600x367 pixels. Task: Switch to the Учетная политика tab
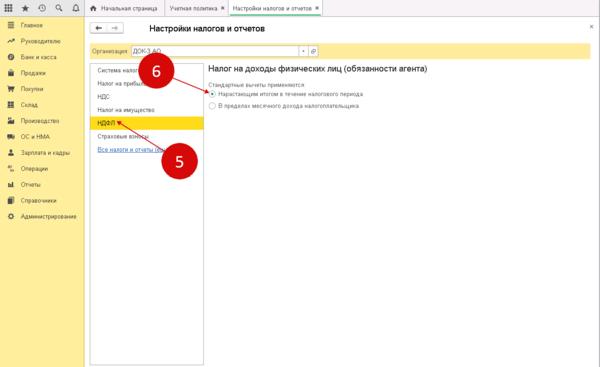coord(196,8)
